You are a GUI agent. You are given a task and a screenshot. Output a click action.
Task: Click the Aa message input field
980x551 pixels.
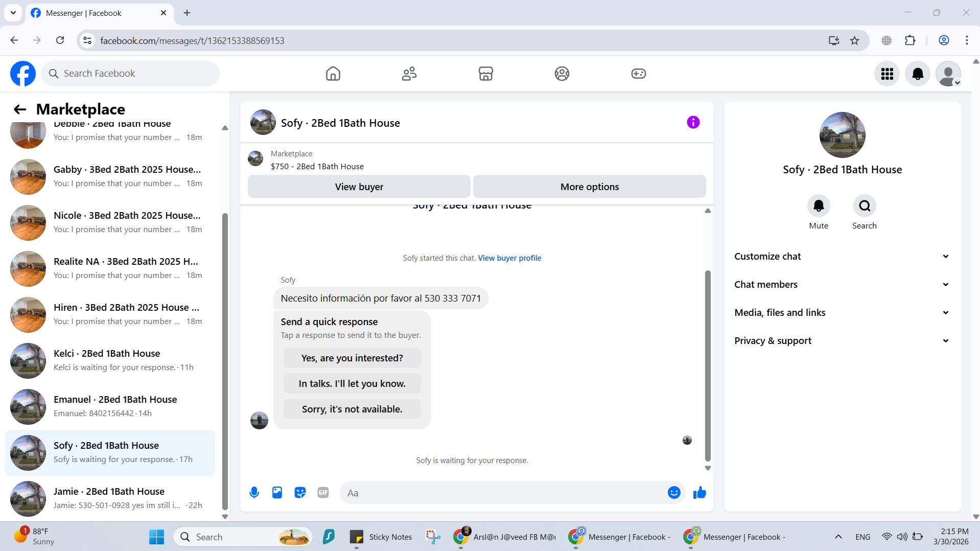point(503,493)
